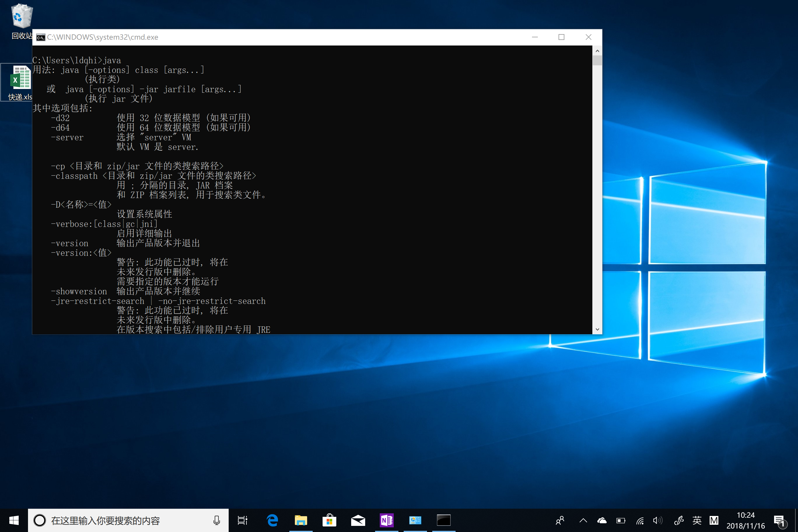The height and width of the screenshot is (532, 798).
Task: Toggle the IME mode M indicator
Action: (x=713, y=520)
